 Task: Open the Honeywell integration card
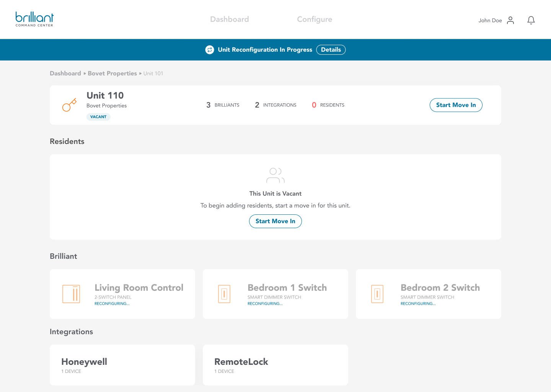point(122,365)
